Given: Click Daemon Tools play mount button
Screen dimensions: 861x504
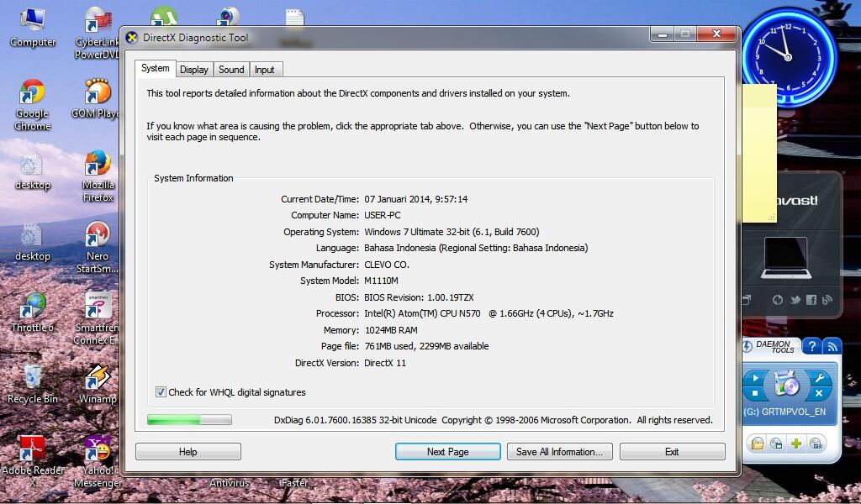Looking at the screenshot, I should [x=756, y=378].
